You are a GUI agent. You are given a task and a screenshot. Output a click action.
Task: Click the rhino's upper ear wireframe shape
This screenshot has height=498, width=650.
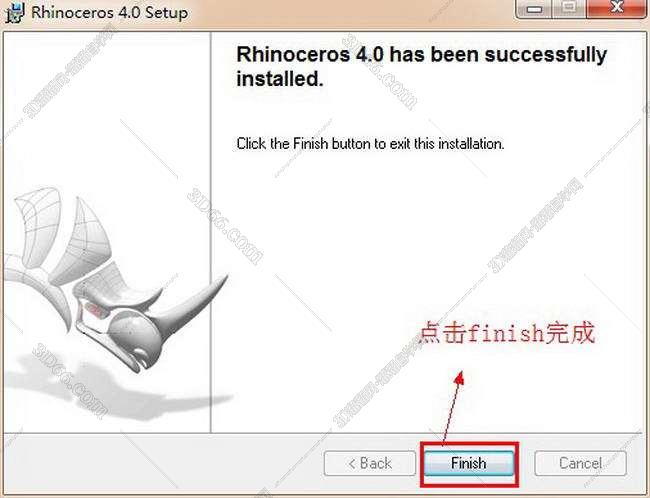[x=36, y=226]
